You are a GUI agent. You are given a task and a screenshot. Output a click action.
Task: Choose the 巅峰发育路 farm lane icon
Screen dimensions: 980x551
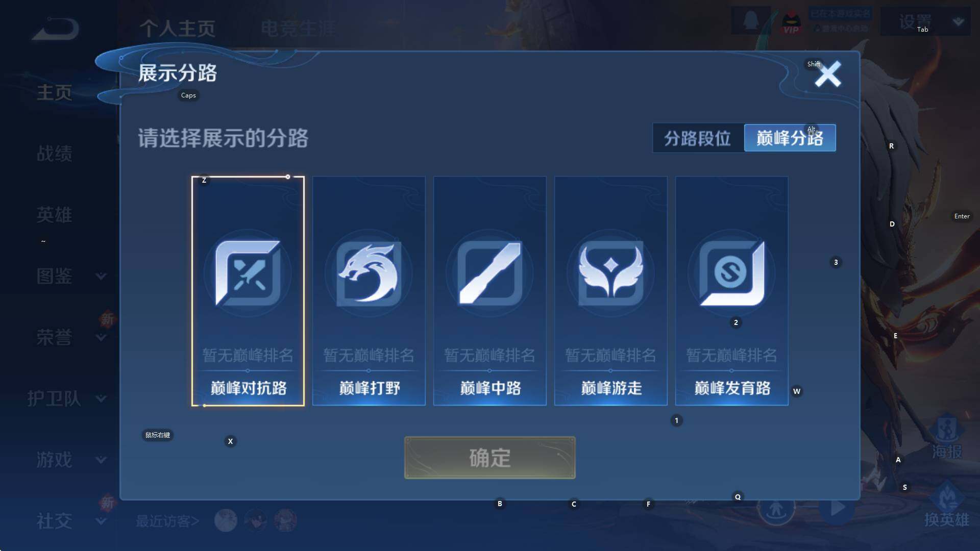click(731, 273)
